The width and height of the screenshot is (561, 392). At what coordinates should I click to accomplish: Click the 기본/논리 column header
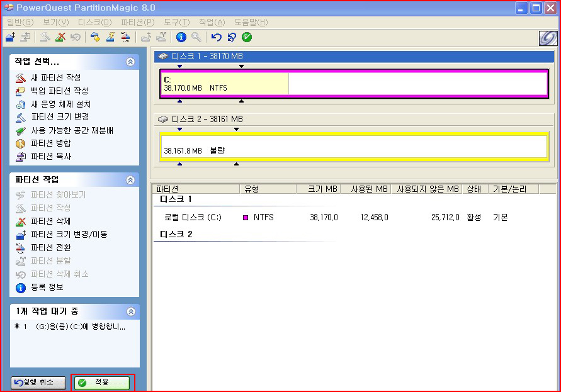pos(514,189)
